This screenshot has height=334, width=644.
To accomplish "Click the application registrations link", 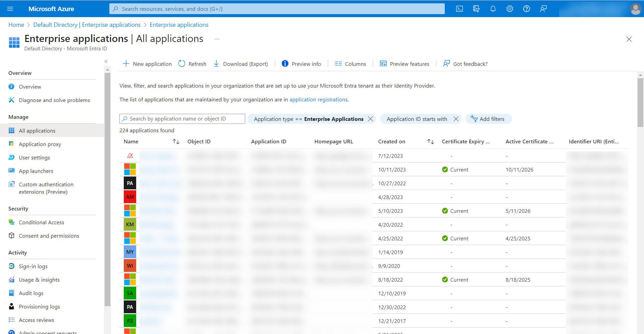I will [x=318, y=100].
